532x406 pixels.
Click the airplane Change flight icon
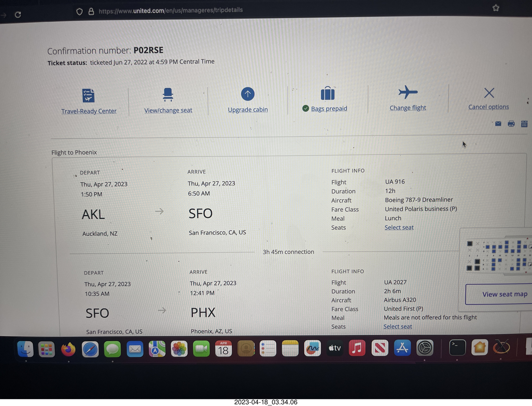pos(408,92)
